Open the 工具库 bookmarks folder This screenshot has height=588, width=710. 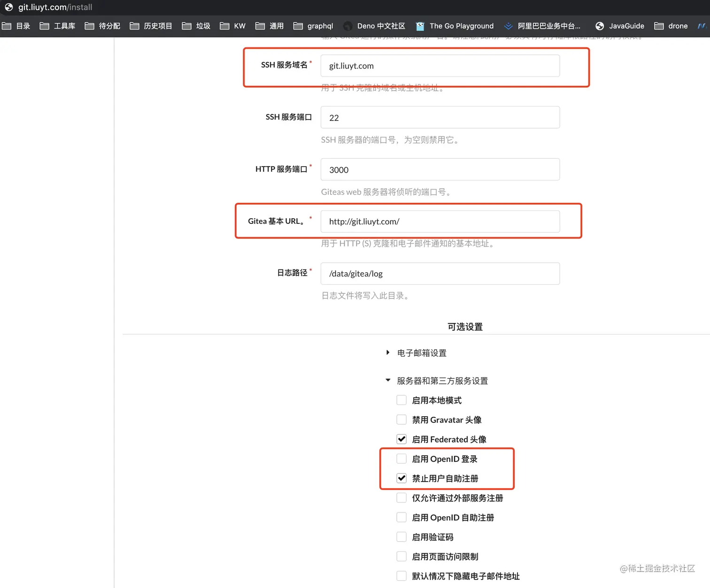pyautogui.click(x=57, y=26)
